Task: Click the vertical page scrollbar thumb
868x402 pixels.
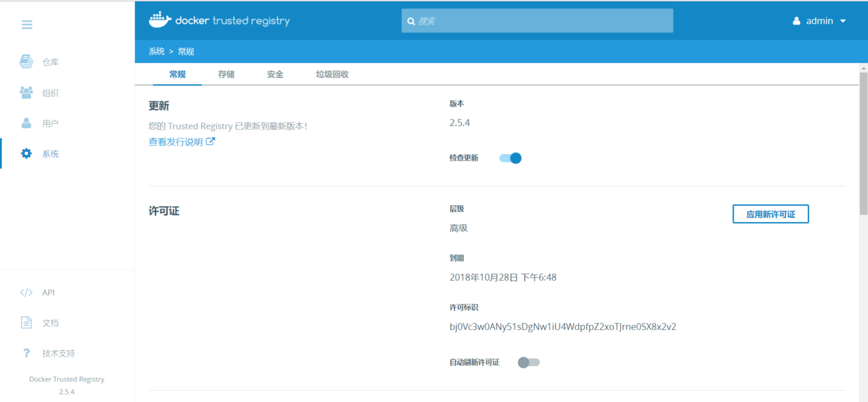Action: click(x=863, y=143)
